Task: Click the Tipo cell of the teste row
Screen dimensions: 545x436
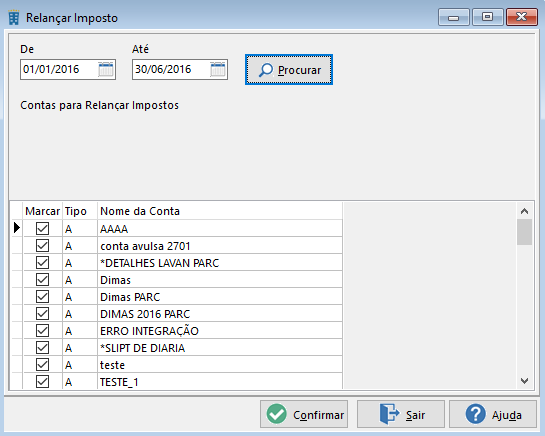Action: point(80,365)
